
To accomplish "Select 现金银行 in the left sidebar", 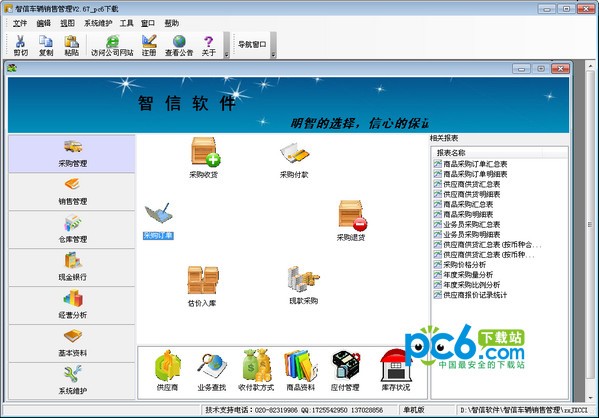I will pos(72,267).
